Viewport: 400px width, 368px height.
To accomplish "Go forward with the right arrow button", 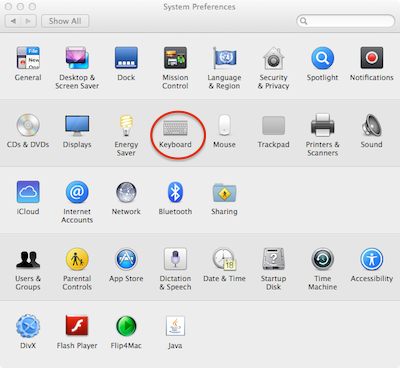I will (29, 21).
